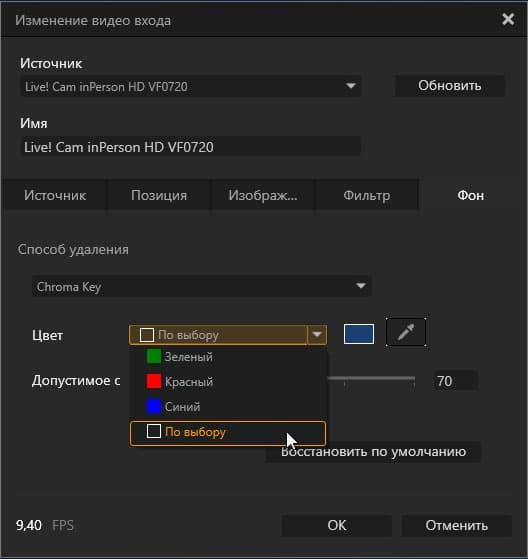Screen dimensions: 528x559
Task: Click the Обновить button
Action: (x=450, y=86)
